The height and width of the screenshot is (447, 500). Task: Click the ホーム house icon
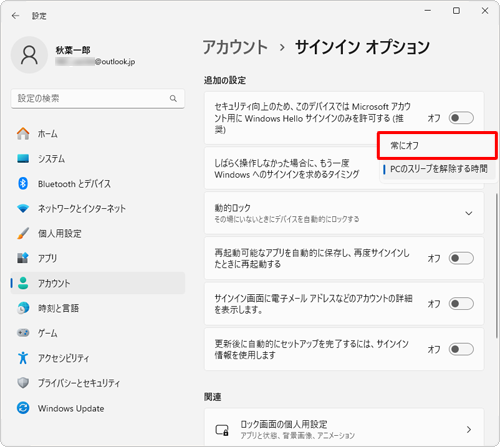pyautogui.click(x=23, y=134)
